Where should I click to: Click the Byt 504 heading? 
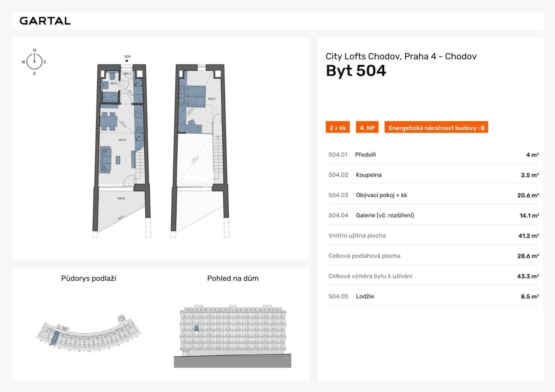tap(356, 71)
